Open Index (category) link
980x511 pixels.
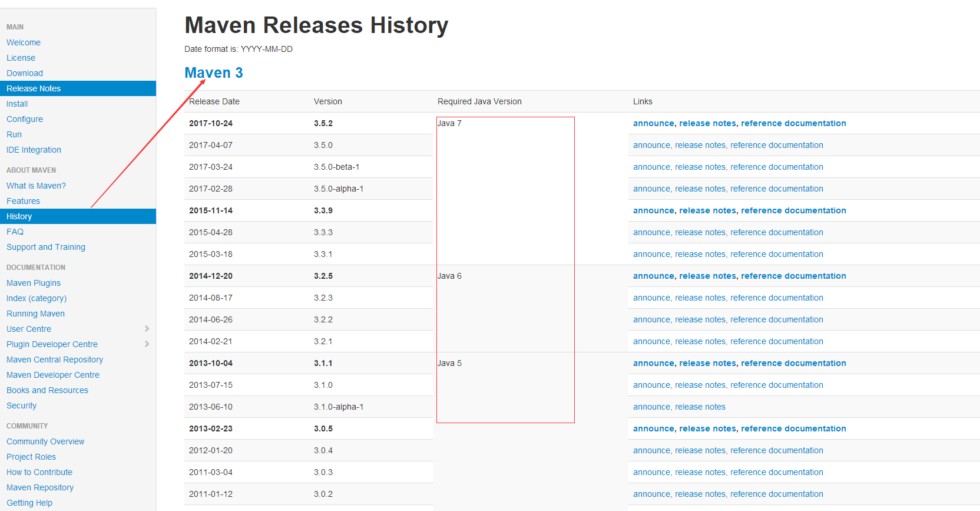pos(37,298)
